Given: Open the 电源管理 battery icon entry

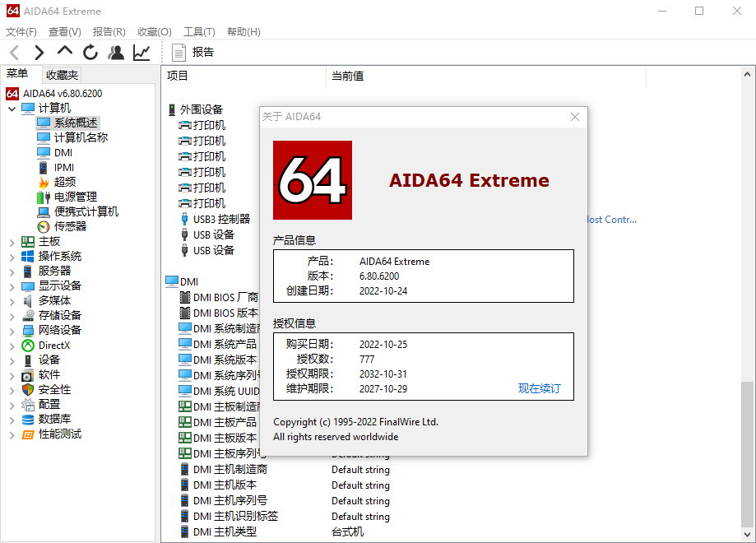Looking at the screenshot, I should pos(44,197).
